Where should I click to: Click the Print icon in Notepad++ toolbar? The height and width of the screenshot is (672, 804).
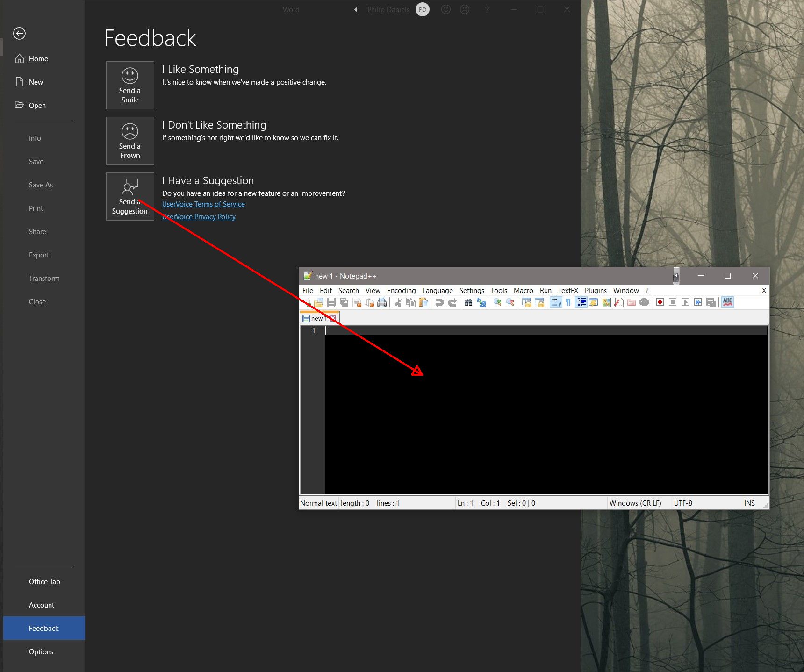[382, 302]
